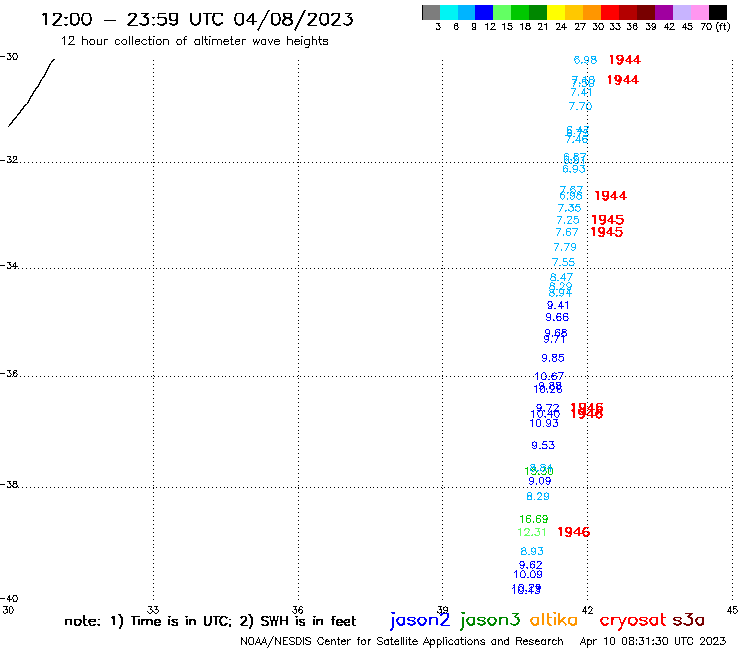Click the wave height value 10.09

[528, 574]
